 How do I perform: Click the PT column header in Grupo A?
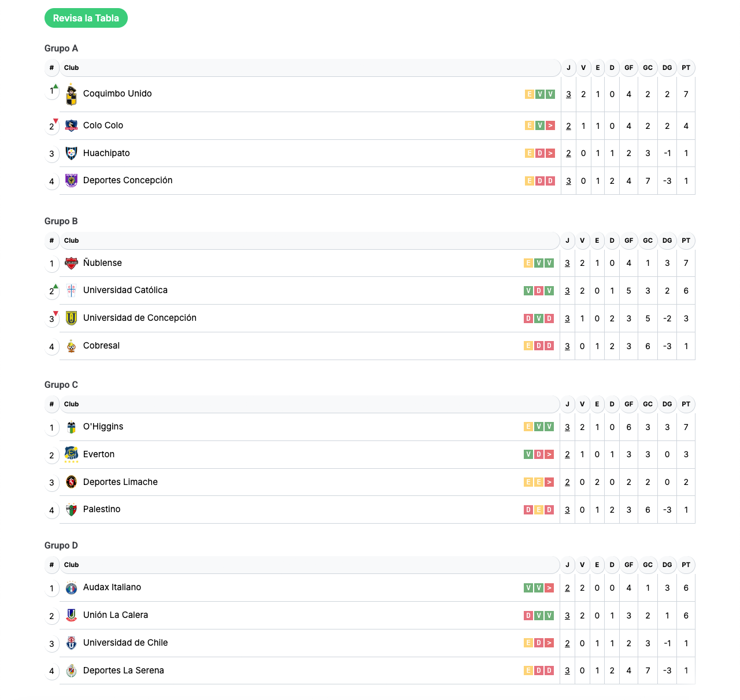tap(686, 68)
